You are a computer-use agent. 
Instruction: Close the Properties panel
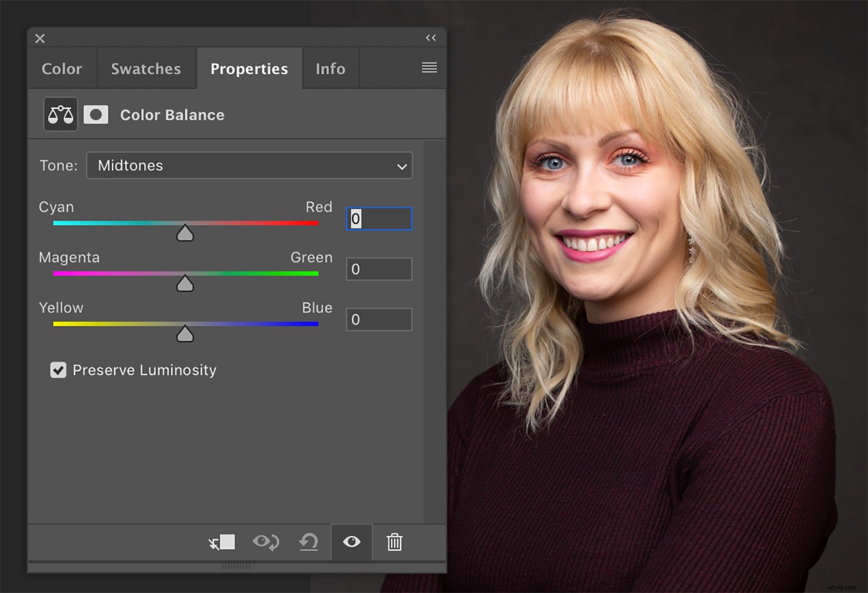(39, 38)
